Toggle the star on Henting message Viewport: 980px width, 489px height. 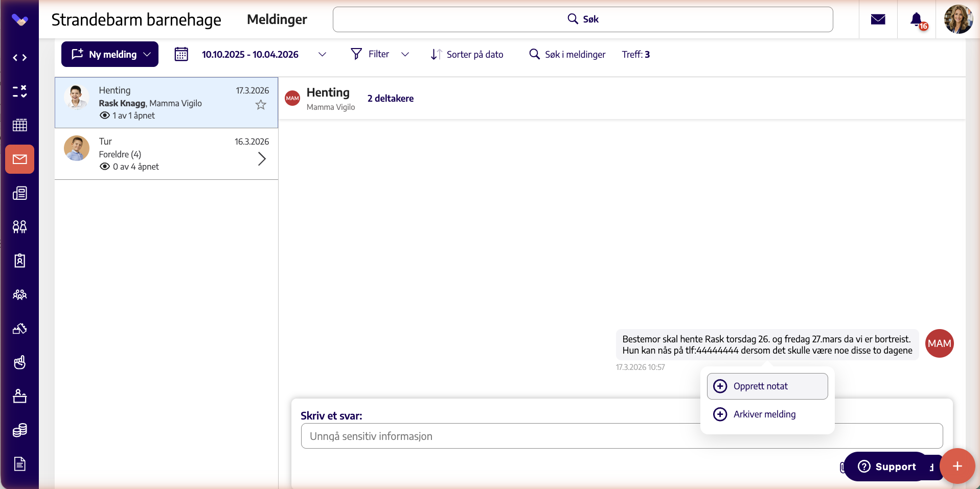[261, 105]
